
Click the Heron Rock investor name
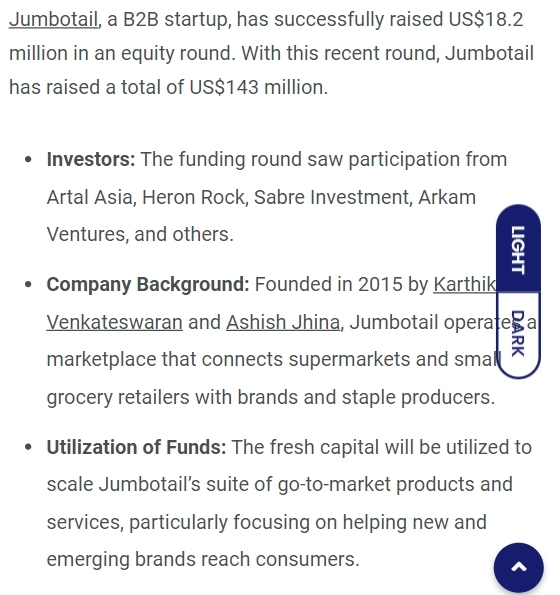(x=194, y=197)
